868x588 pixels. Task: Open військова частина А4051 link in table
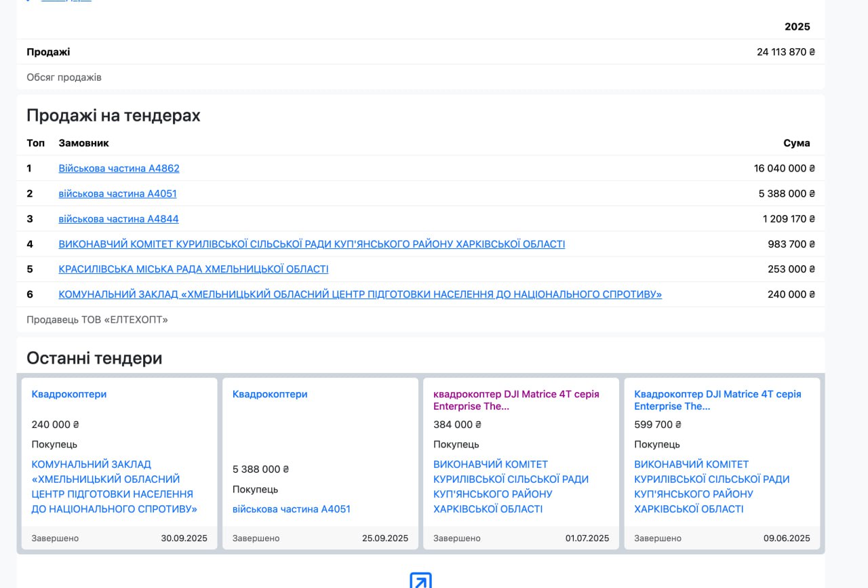(117, 193)
